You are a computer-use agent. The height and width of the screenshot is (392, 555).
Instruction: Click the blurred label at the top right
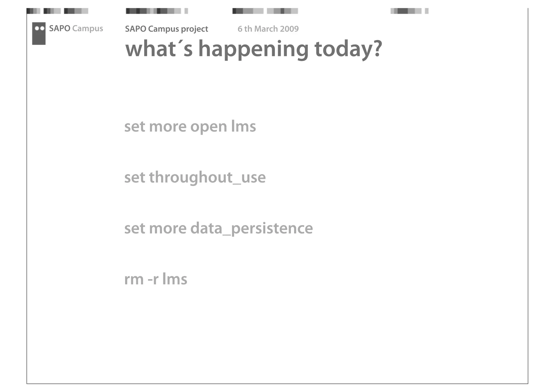(x=409, y=11)
